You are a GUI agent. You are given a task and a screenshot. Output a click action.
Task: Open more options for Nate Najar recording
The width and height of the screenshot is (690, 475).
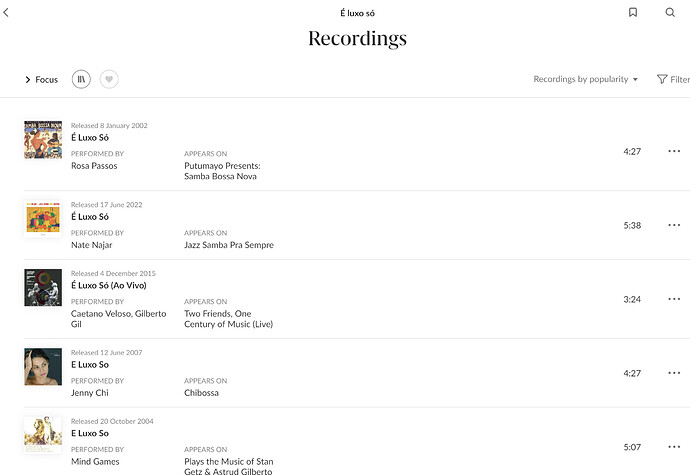pos(674,225)
